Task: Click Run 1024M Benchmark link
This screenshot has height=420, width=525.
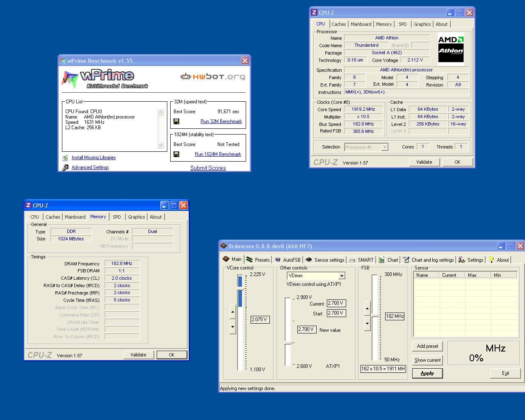Action: pos(218,154)
